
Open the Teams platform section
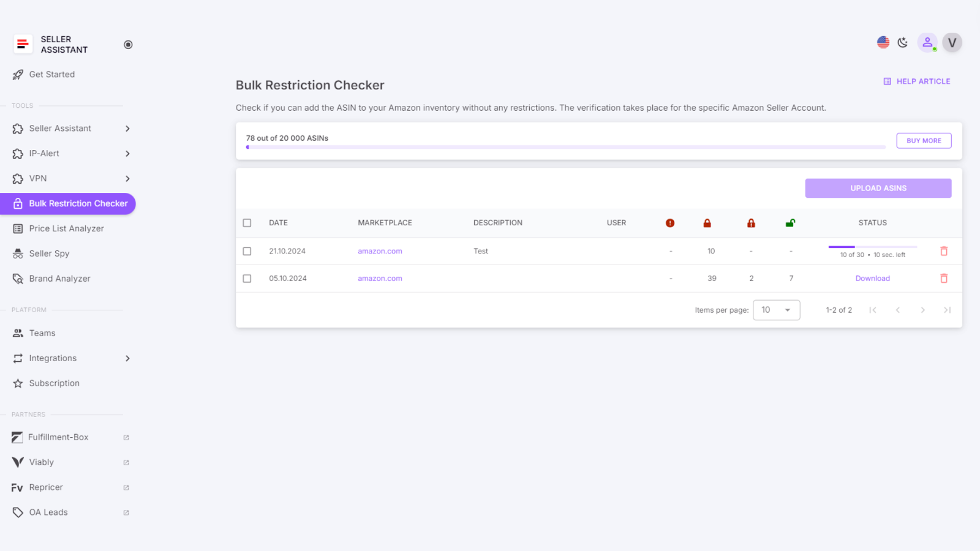42,332
